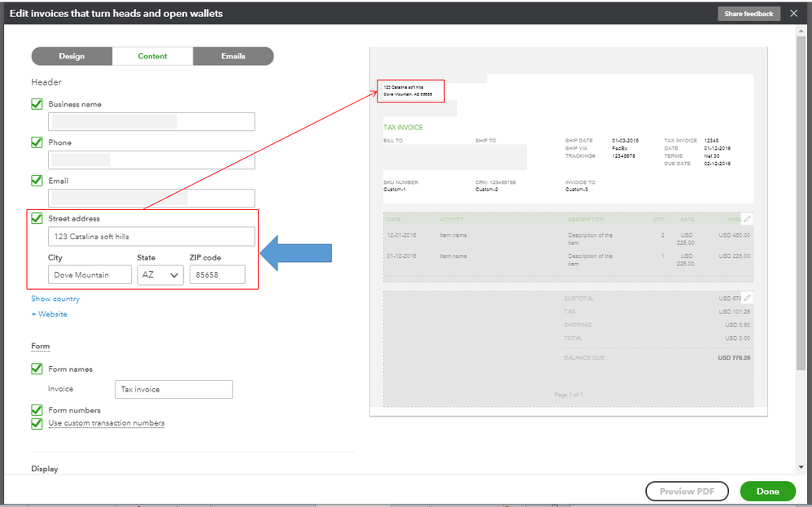The height and width of the screenshot is (507, 812).
Task: Click the 'Page 1 of 1' text
Action: [x=568, y=395]
